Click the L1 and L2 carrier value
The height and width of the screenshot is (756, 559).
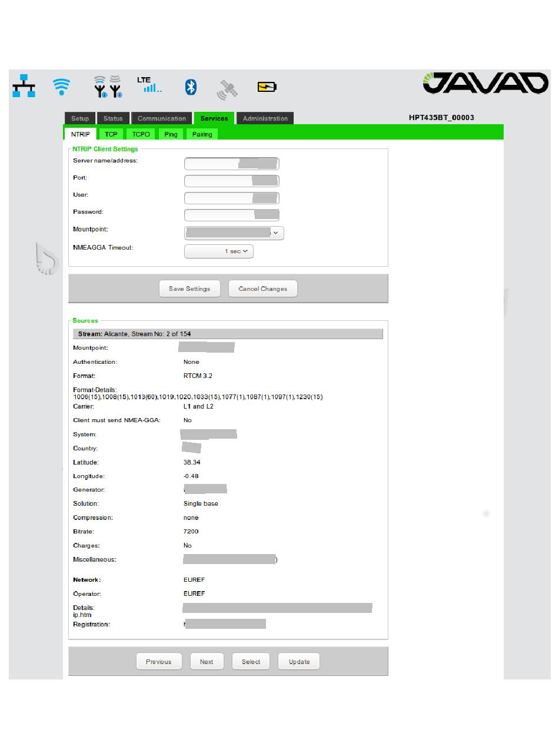[x=198, y=406]
